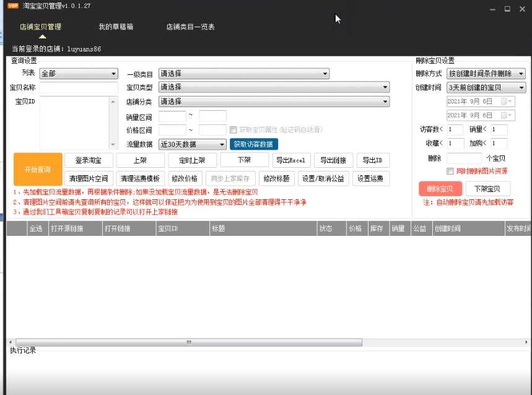Click the 宝贝ID text area scroll-up arrow
The image size is (532, 395).
tap(113, 102)
